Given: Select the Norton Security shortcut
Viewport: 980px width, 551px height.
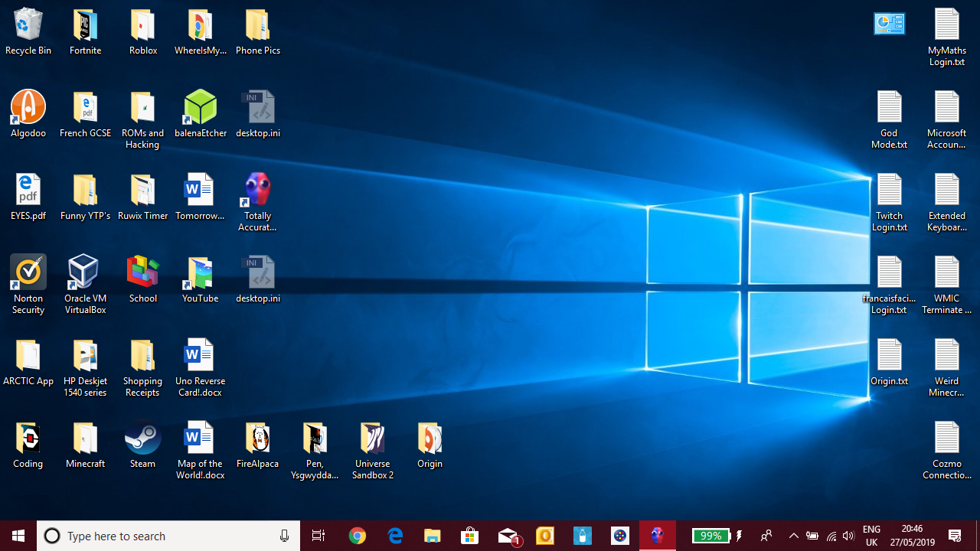Looking at the screenshot, I should (x=28, y=285).
